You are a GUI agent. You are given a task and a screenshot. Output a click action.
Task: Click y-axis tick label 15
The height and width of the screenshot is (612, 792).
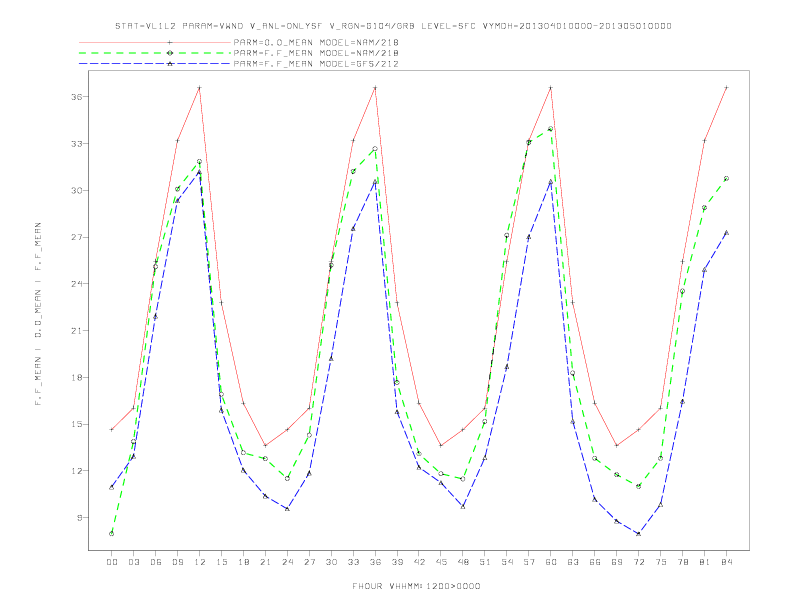click(77, 424)
